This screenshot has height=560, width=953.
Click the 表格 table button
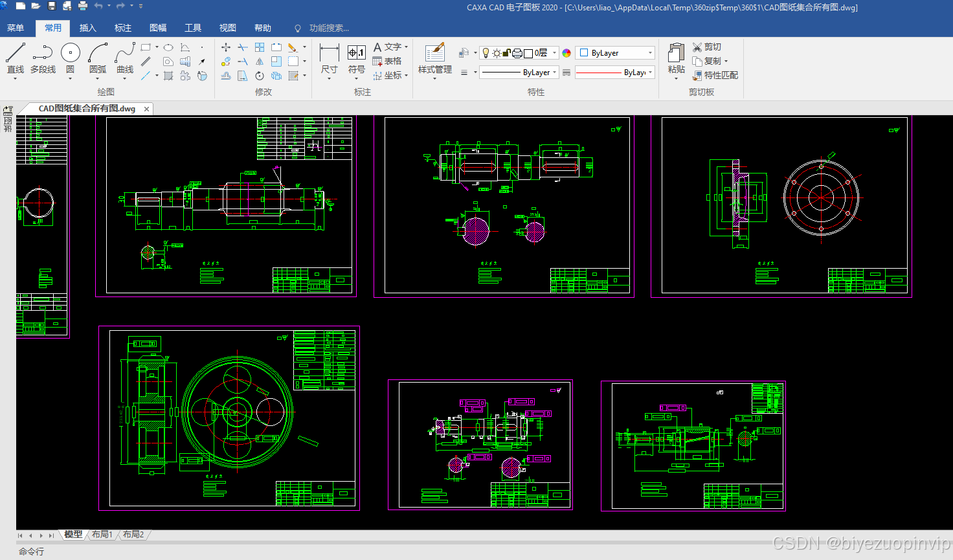[387, 62]
